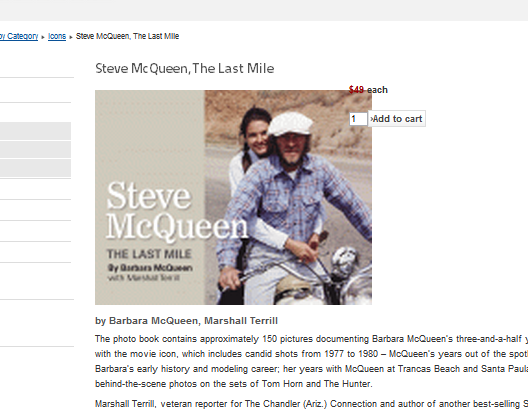
Task: Click the arrow separator after Category breadcrumb
Action: pyautogui.click(x=43, y=37)
